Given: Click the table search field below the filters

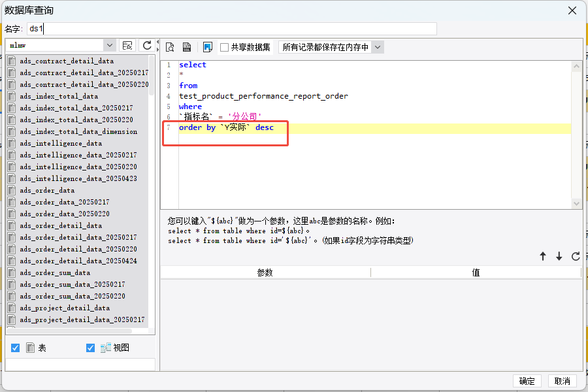Looking at the screenshot, I should pos(80,365).
